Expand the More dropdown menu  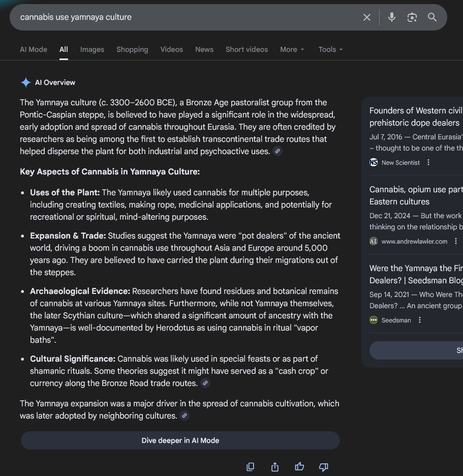point(292,49)
